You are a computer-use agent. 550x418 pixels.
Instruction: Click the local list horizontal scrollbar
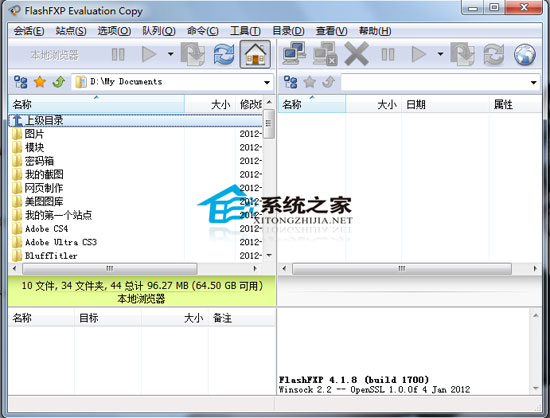(110, 269)
